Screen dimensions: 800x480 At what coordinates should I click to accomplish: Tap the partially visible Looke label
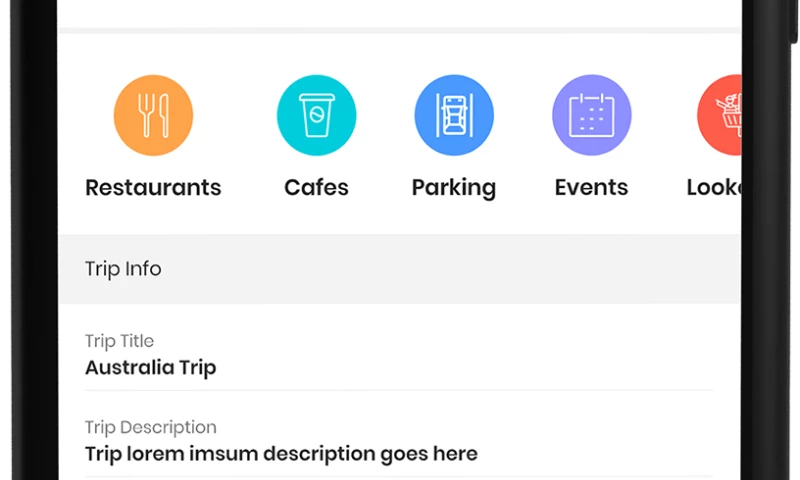(713, 187)
